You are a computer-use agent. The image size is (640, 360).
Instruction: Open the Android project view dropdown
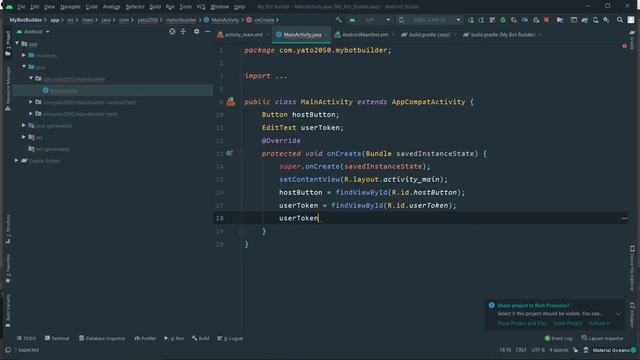coord(33,31)
